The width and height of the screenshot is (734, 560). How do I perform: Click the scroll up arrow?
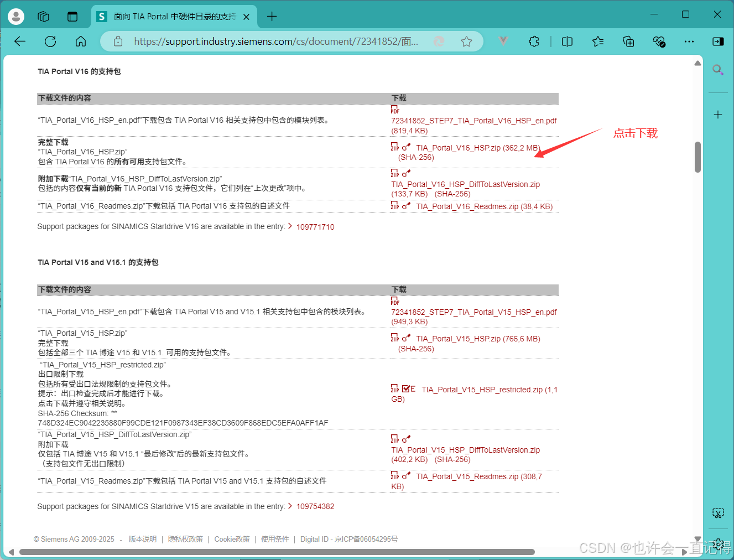698,63
